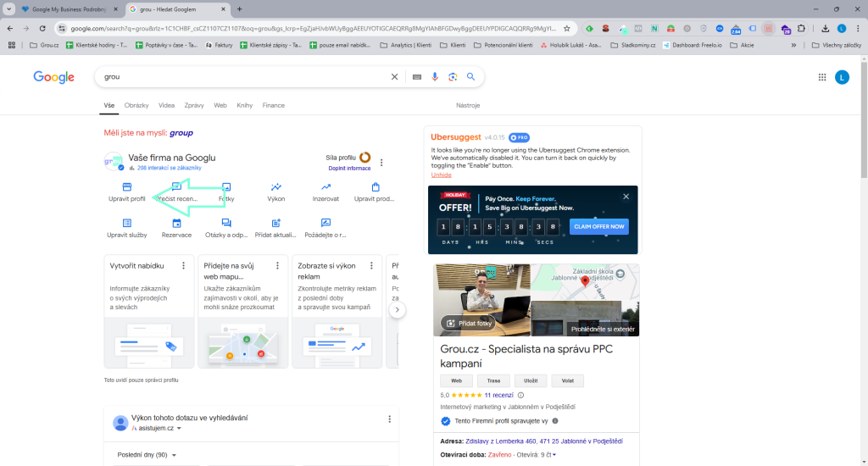Image resolution: width=868 pixels, height=466 pixels.
Task: Open 208 interakcí se zákazníky link
Action: point(170,168)
